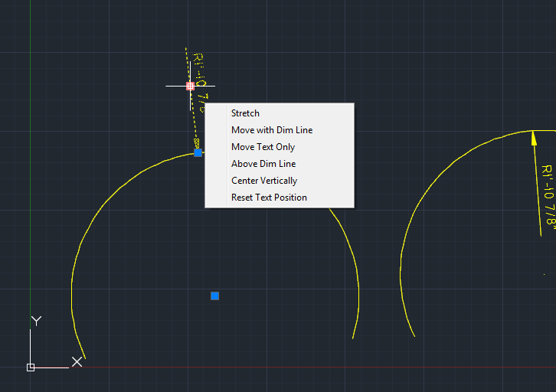Choose Stretch from the grip menu
This screenshot has height=392, width=556.
tap(245, 113)
